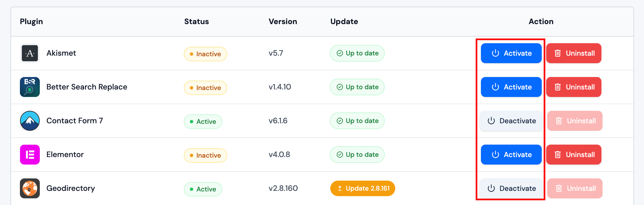Click Contact Form 7's Up to date badge
This screenshot has width=644, height=205.
click(357, 121)
